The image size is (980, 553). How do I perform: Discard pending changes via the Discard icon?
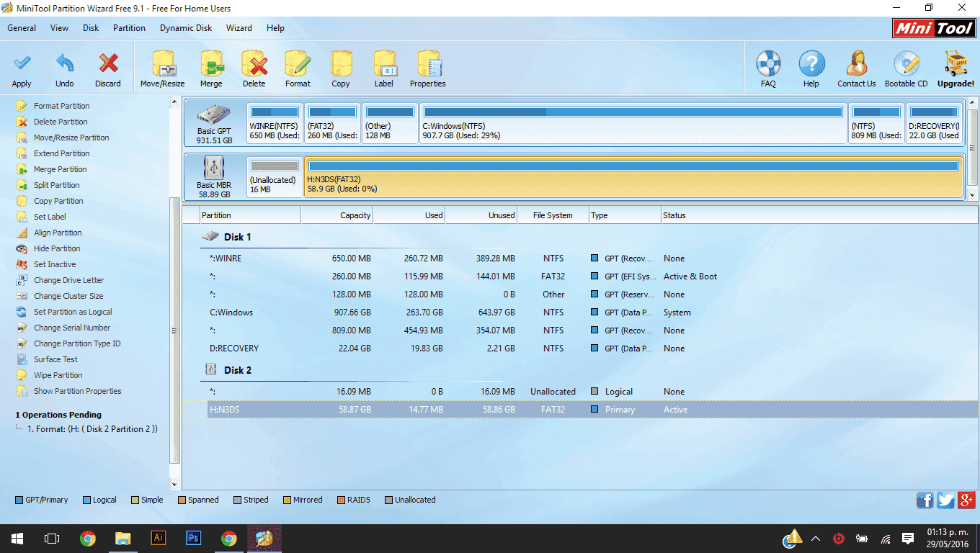(x=108, y=70)
